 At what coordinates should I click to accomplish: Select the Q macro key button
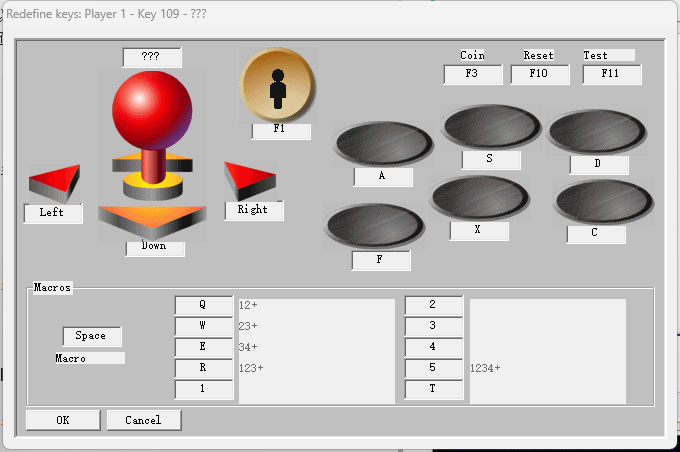pos(204,305)
